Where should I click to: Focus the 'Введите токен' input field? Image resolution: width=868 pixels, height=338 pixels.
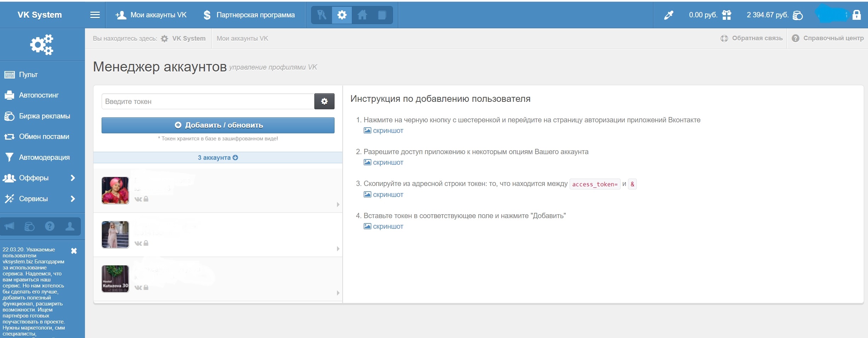208,101
